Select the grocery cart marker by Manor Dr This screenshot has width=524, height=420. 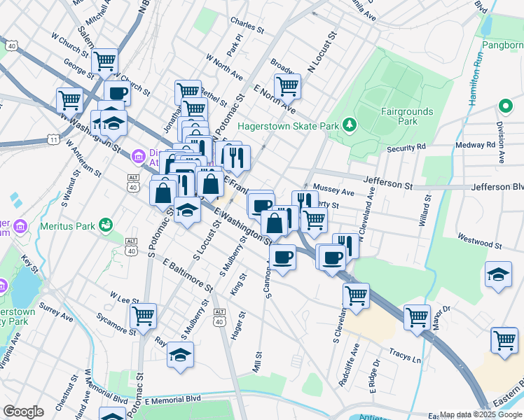click(417, 318)
